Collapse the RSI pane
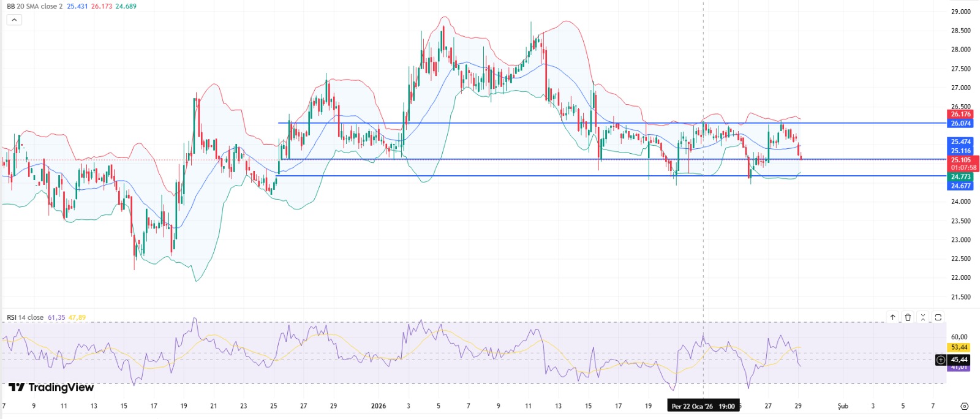Viewport: 980px width, 419px height. 923,317
